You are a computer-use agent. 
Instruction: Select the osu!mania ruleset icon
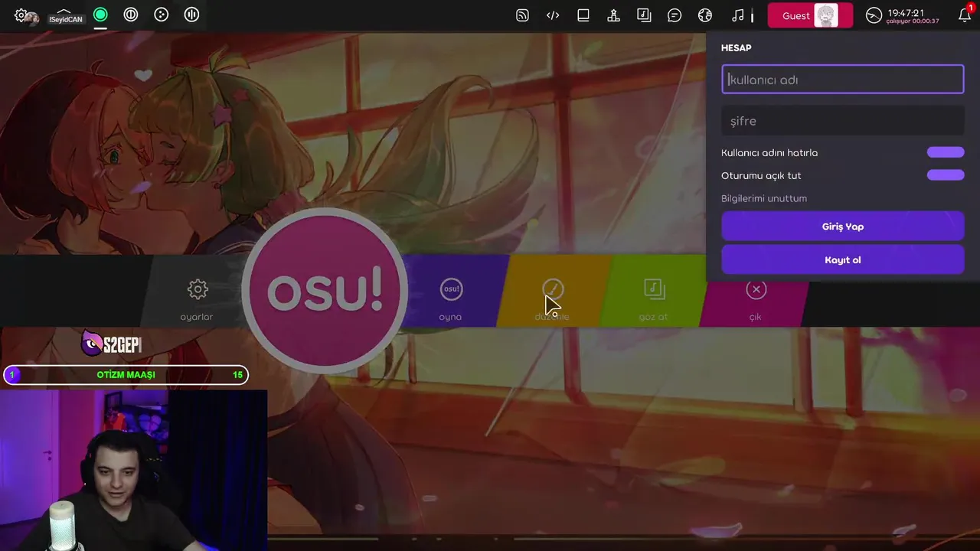click(192, 15)
